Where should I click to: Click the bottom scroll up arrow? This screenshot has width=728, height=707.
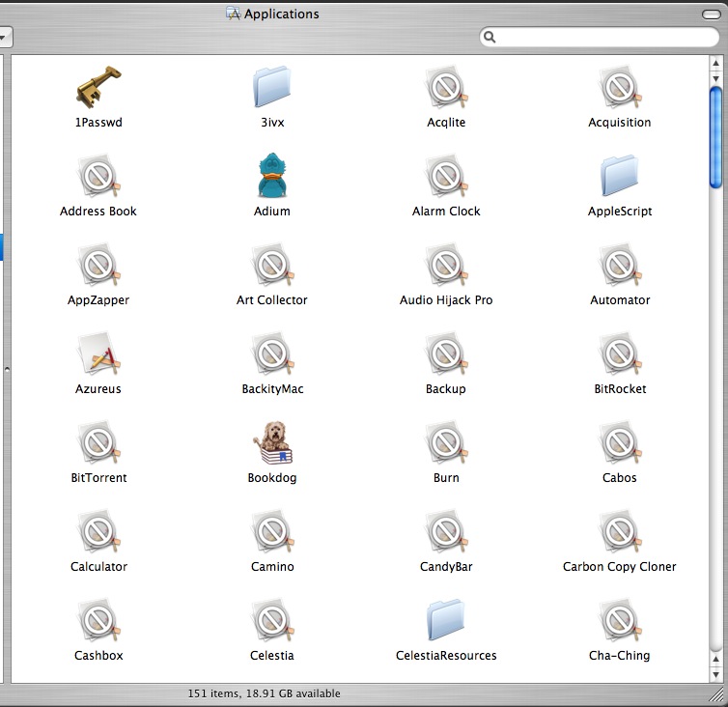715,659
